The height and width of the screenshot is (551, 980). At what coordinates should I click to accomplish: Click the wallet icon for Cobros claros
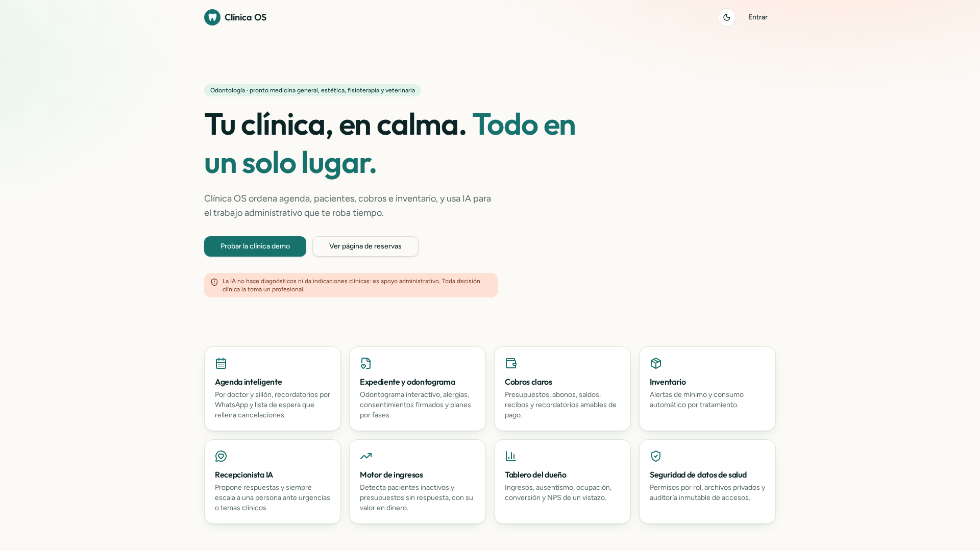(x=511, y=363)
